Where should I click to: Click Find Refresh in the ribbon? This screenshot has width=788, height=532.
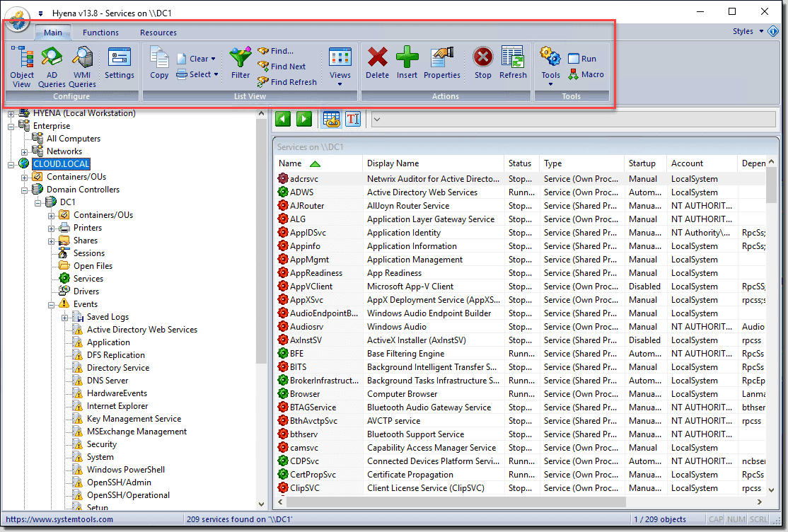pyautogui.click(x=287, y=82)
